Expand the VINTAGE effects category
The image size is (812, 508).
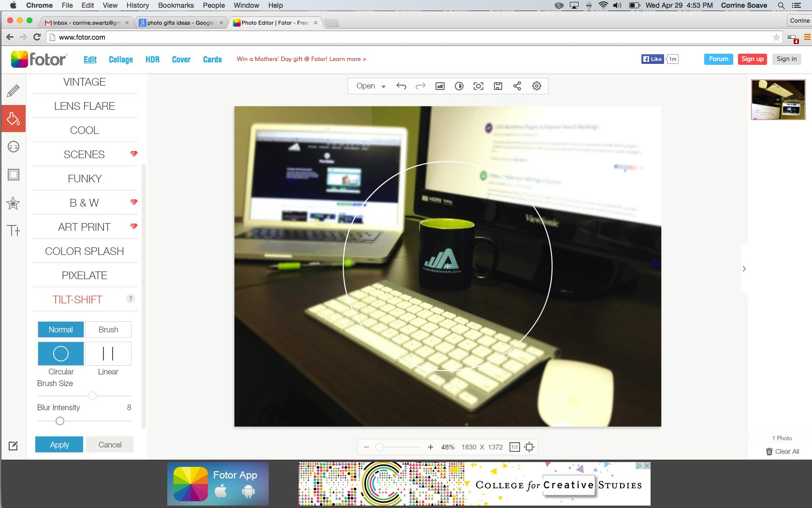(x=85, y=82)
